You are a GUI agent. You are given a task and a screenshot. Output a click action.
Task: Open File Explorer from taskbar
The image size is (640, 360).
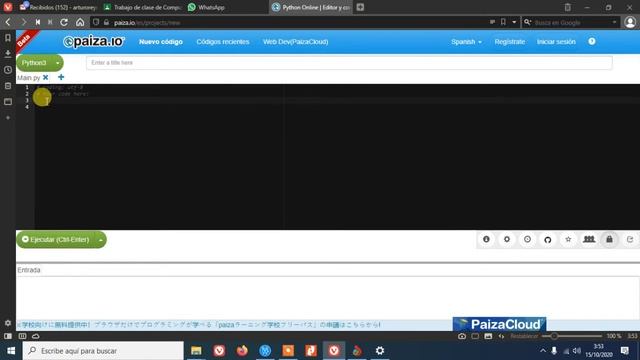tap(196, 351)
